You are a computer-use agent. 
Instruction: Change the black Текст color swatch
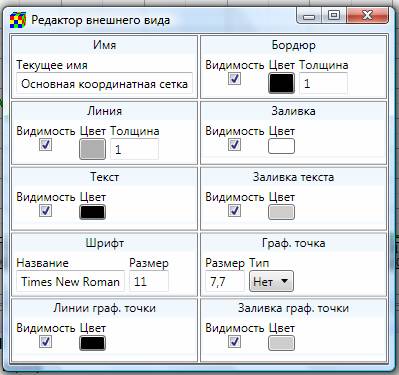click(x=92, y=212)
